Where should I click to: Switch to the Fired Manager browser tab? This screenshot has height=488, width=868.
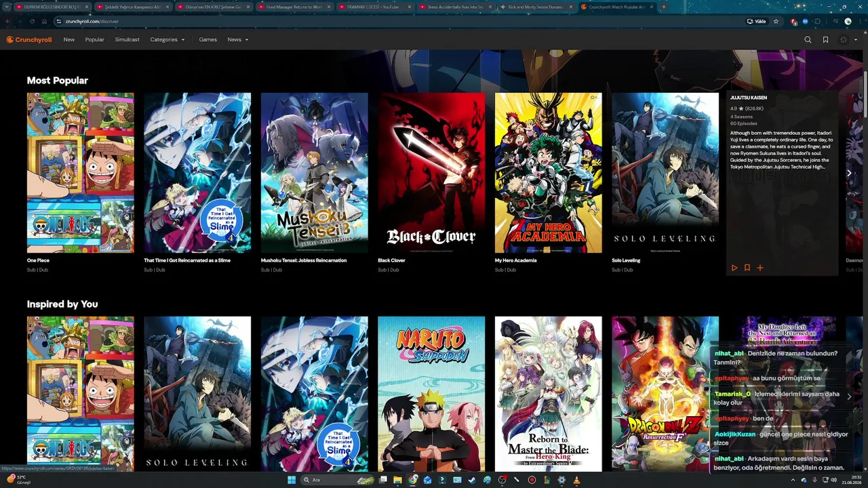click(293, 7)
